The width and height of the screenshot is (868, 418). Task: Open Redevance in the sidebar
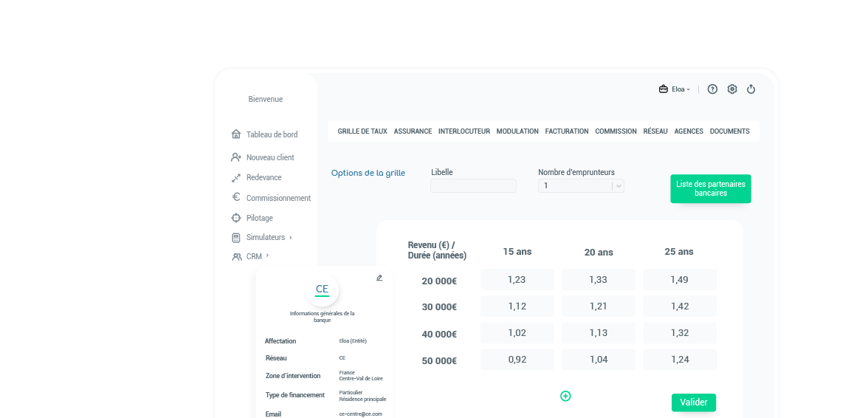click(x=264, y=178)
